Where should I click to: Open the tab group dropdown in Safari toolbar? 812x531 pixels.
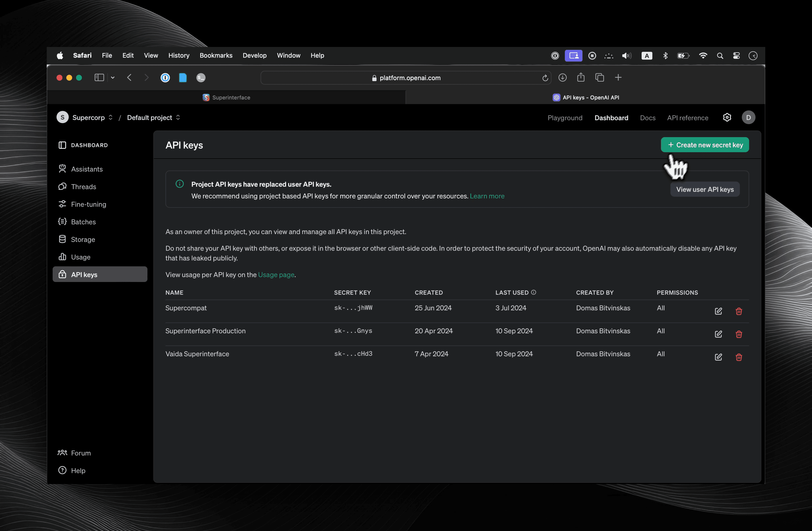113,77
